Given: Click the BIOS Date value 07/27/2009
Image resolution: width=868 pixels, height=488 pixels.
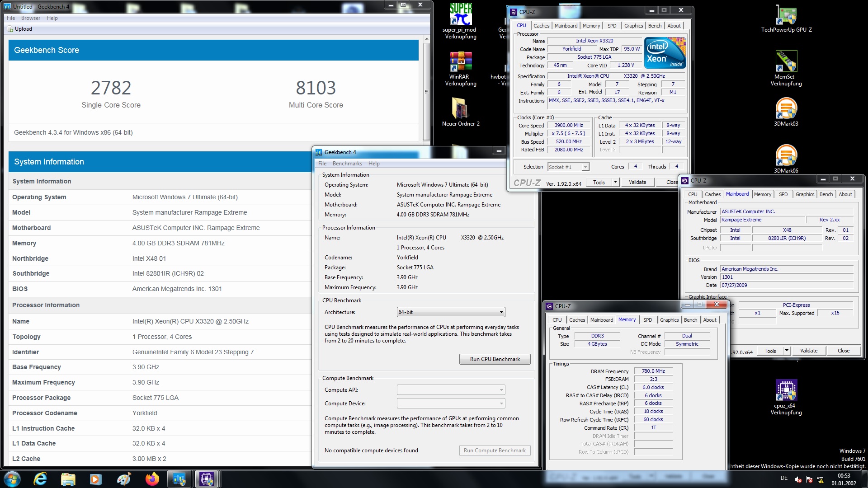Looking at the screenshot, I should [787, 286].
